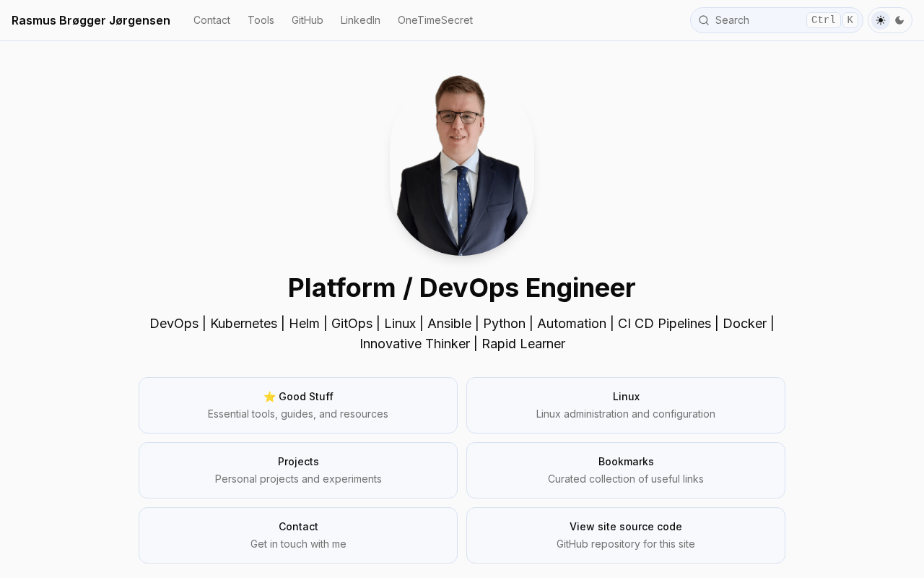924x578 pixels.
Task: Visit LinkedIn from the navbar
Action: coord(360,20)
